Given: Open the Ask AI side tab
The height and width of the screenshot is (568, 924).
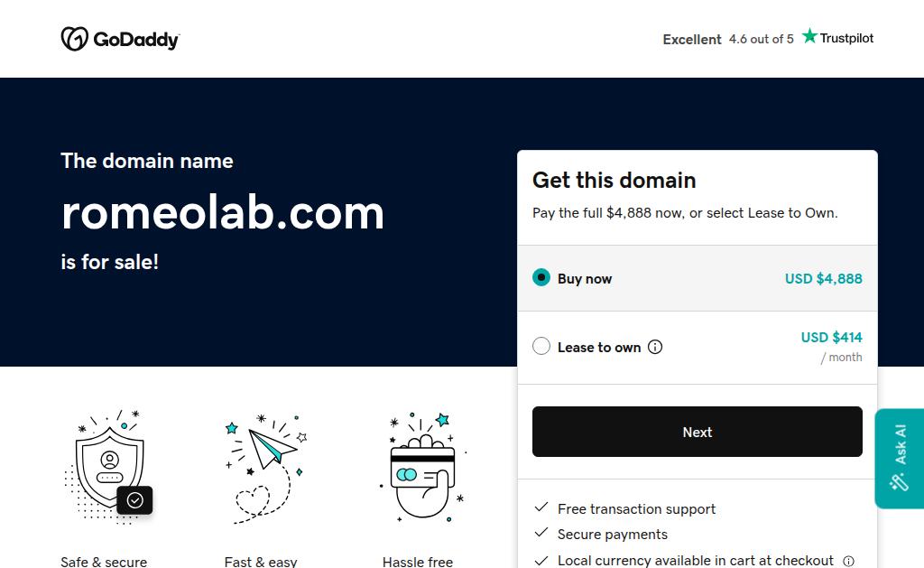Looking at the screenshot, I should [x=900, y=459].
